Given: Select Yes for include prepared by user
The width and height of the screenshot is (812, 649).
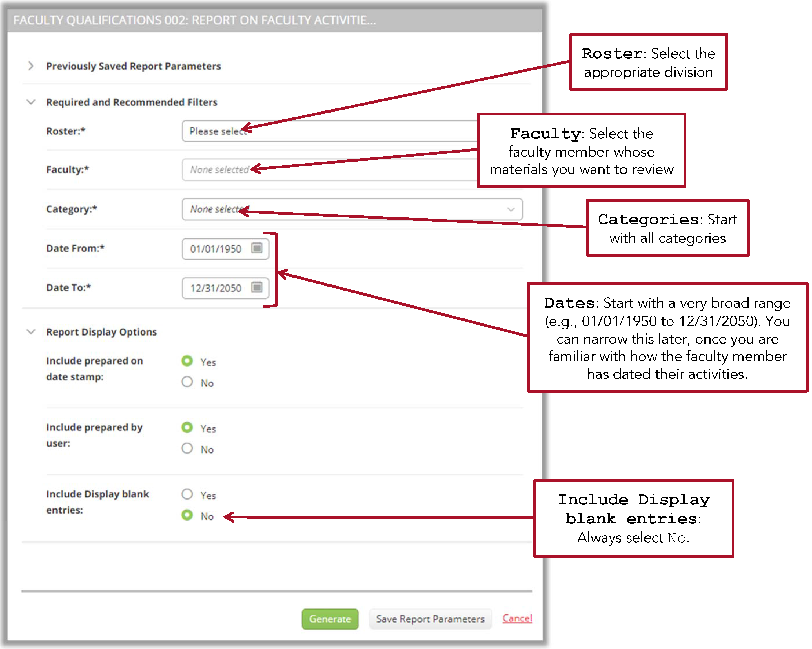Looking at the screenshot, I should pyautogui.click(x=187, y=427).
